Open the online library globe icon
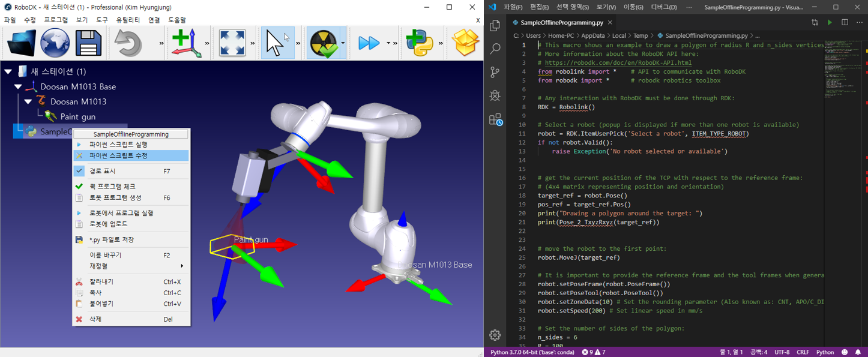The height and width of the screenshot is (357, 868). tap(55, 43)
